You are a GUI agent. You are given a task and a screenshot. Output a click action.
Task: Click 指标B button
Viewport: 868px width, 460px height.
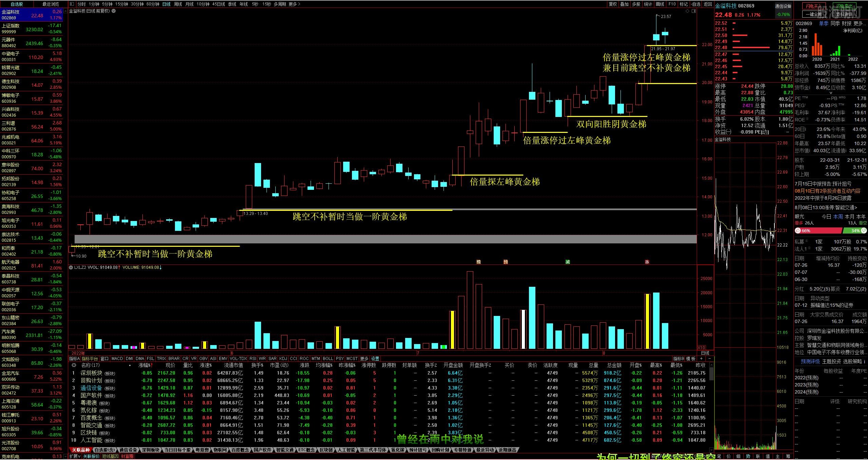coord(678,359)
